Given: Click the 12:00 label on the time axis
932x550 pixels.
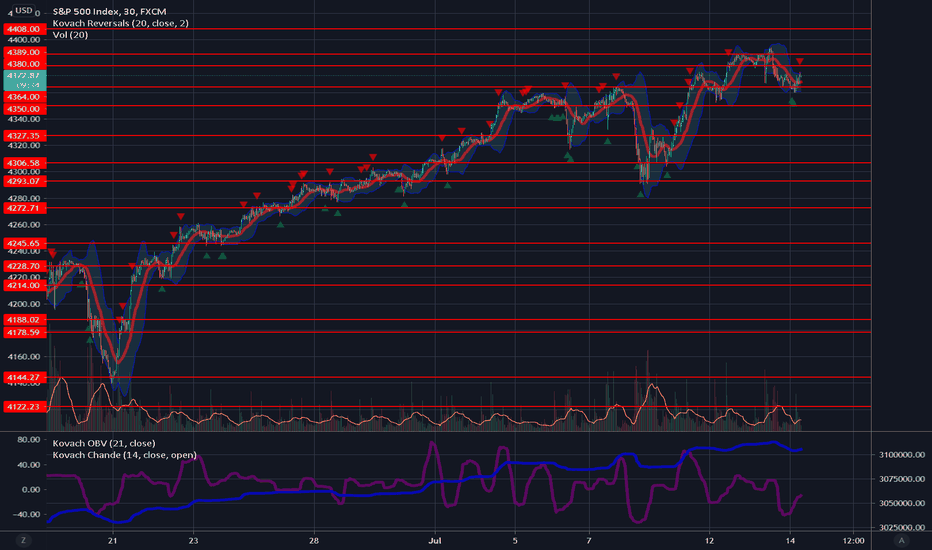Looking at the screenshot, I should click(x=854, y=540).
